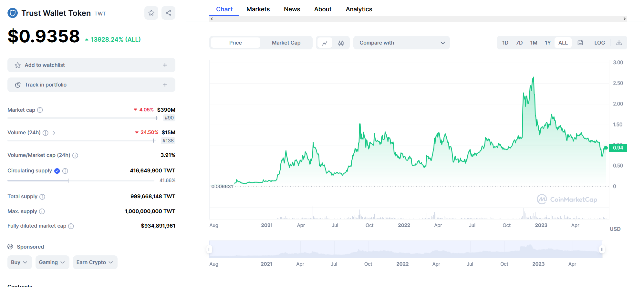644x287 pixels.
Task: Select the line chart view icon
Action: (x=325, y=43)
